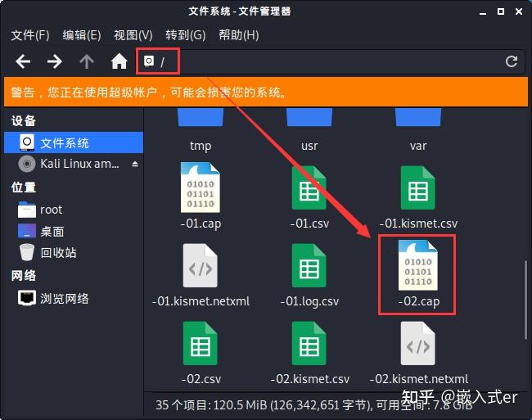The height and width of the screenshot is (420, 532).
Task: Select the -01.kismet.csv spreadsheet icon
Action: click(417, 187)
